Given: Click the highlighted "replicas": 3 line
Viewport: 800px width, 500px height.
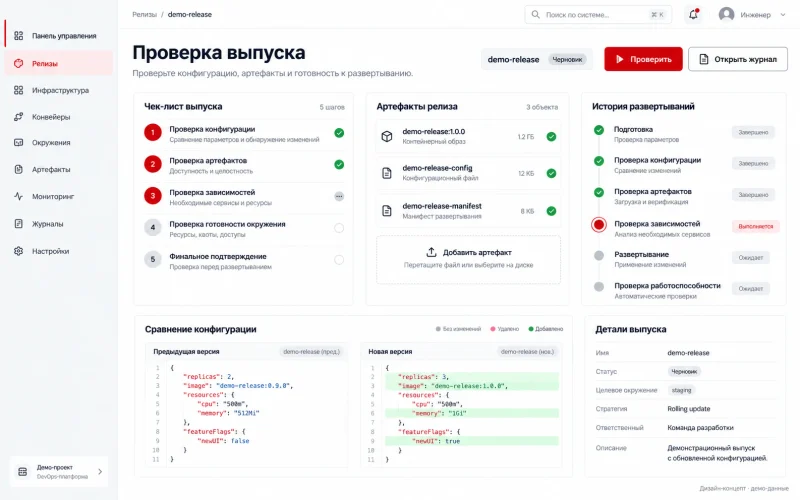Looking at the screenshot, I should point(472,377).
